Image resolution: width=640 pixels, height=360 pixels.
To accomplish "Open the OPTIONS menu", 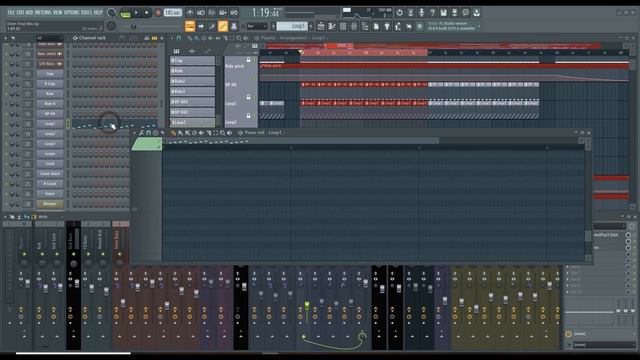I will coord(71,12).
